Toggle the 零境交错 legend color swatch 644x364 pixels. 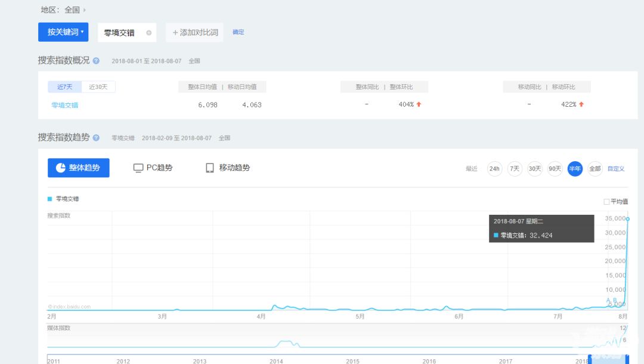(x=49, y=199)
